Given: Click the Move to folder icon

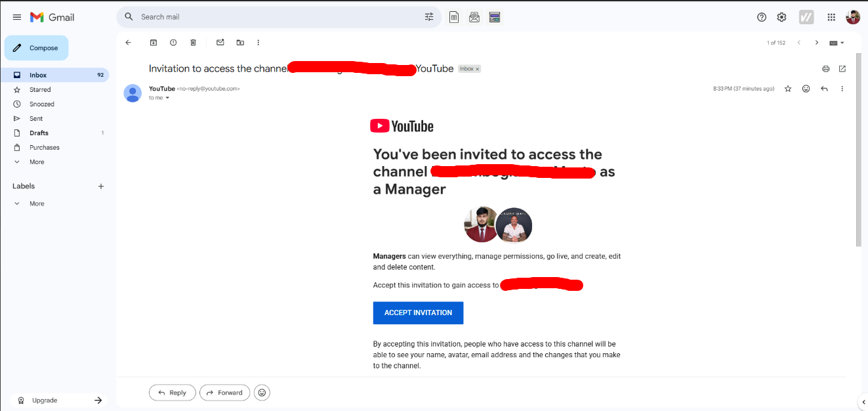Looking at the screenshot, I should point(240,43).
